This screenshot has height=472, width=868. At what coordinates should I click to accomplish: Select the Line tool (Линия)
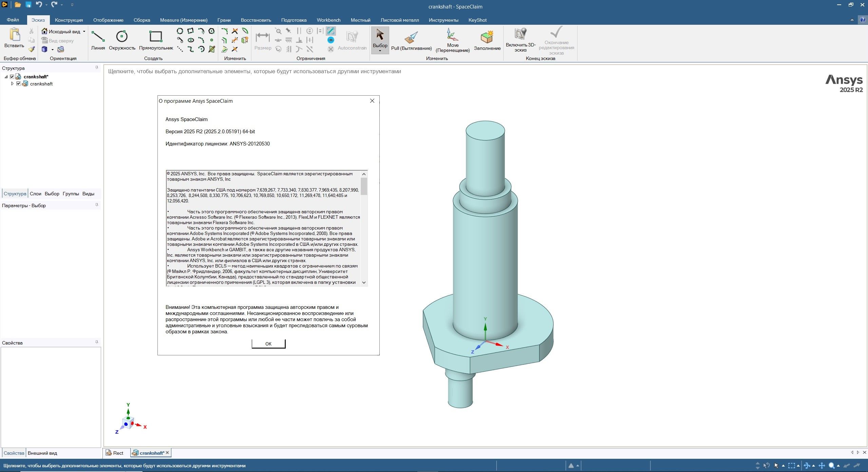(x=97, y=40)
